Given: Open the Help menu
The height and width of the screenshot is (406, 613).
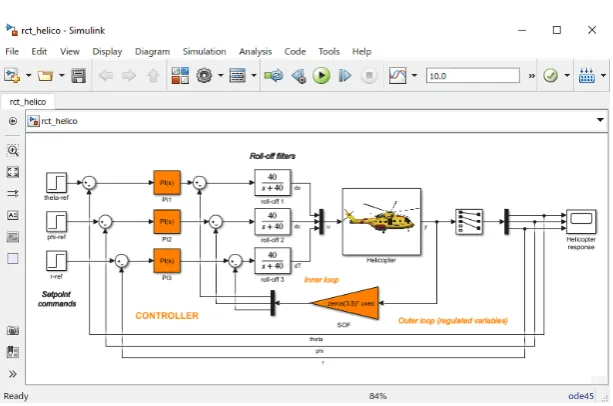Looking at the screenshot, I should (362, 52).
